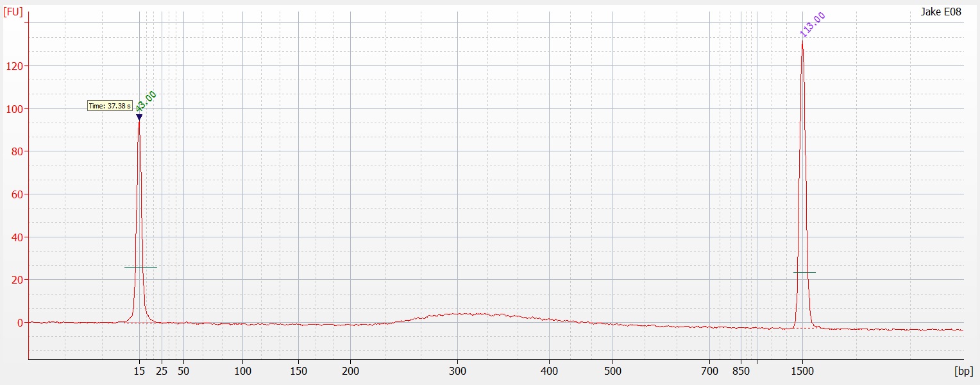Click the green baseline marker at the lower marker peak

click(x=140, y=267)
